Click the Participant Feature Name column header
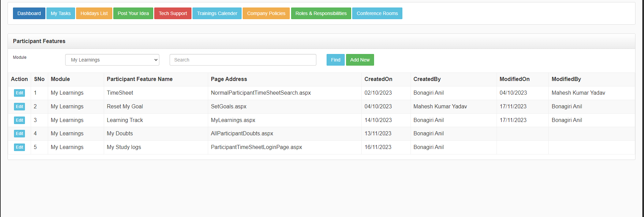This screenshot has width=644, height=217. point(140,79)
